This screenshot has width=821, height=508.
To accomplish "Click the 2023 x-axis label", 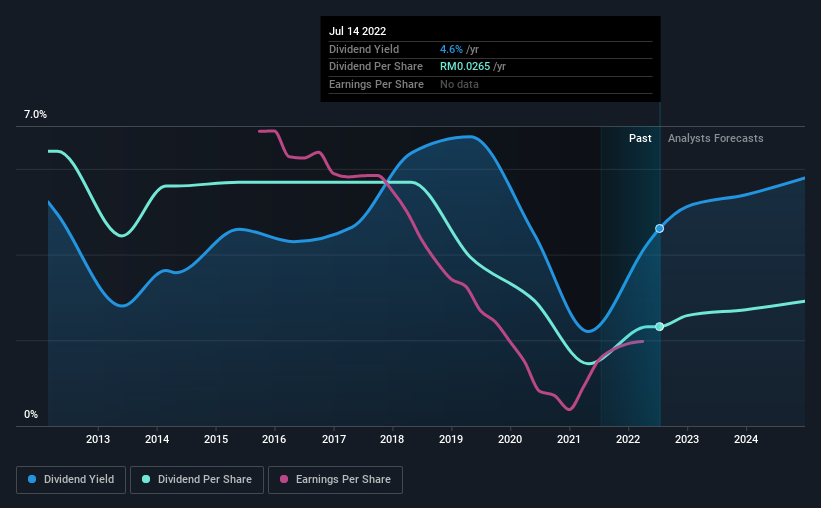I will pyautogui.click(x=686, y=439).
